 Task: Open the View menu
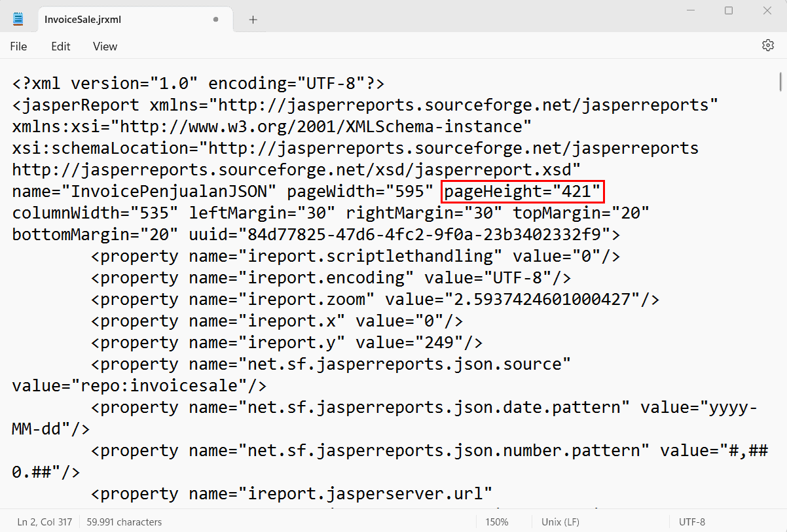coord(105,46)
